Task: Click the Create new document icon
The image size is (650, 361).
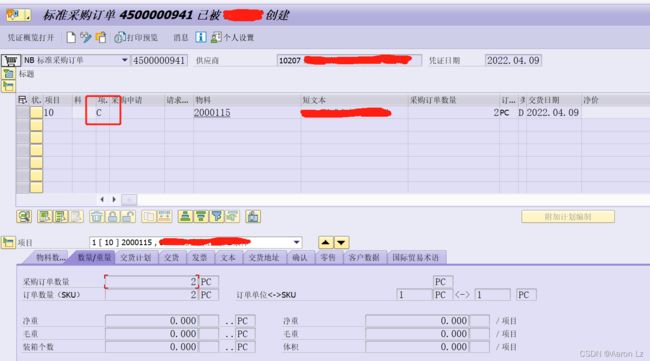Action: (71, 38)
